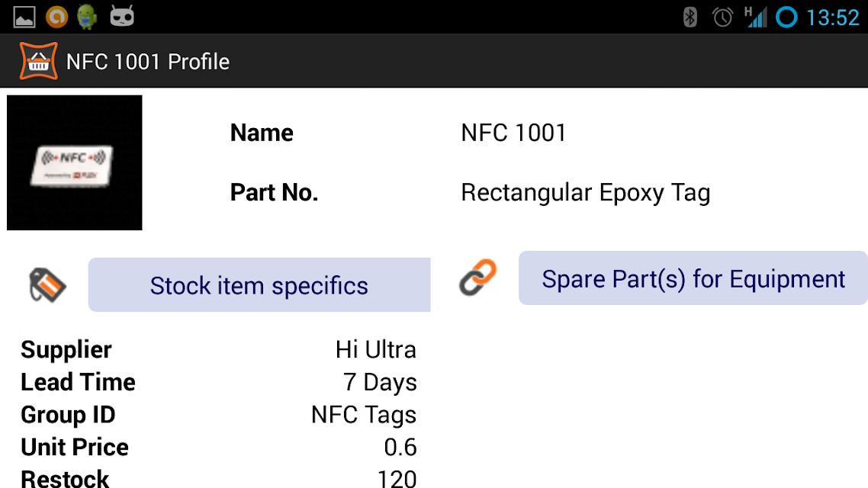Tap the CyanogenMod mascot notification icon
This screenshot has width=868, height=488.
[122, 16]
